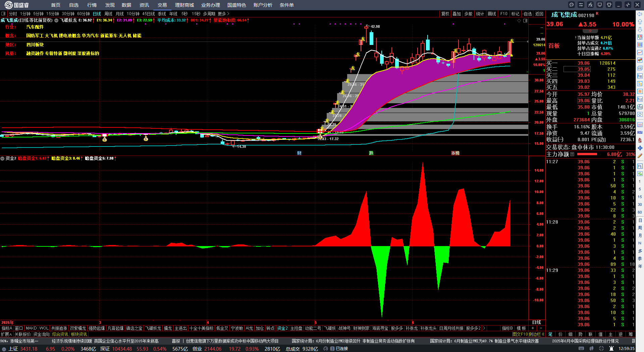Open the 图文F10 sidebar link

[x=520, y=334]
